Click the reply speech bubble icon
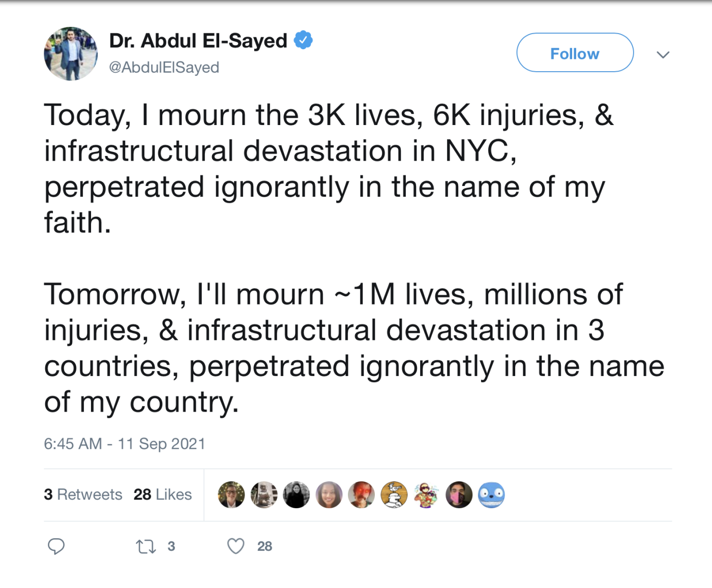This screenshot has height=588, width=712. [56, 546]
